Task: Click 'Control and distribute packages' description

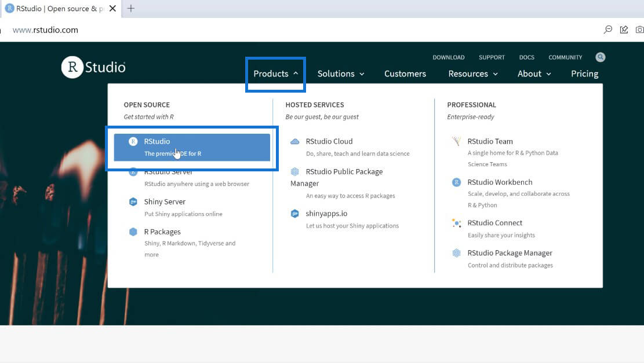Action: (x=510, y=265)
